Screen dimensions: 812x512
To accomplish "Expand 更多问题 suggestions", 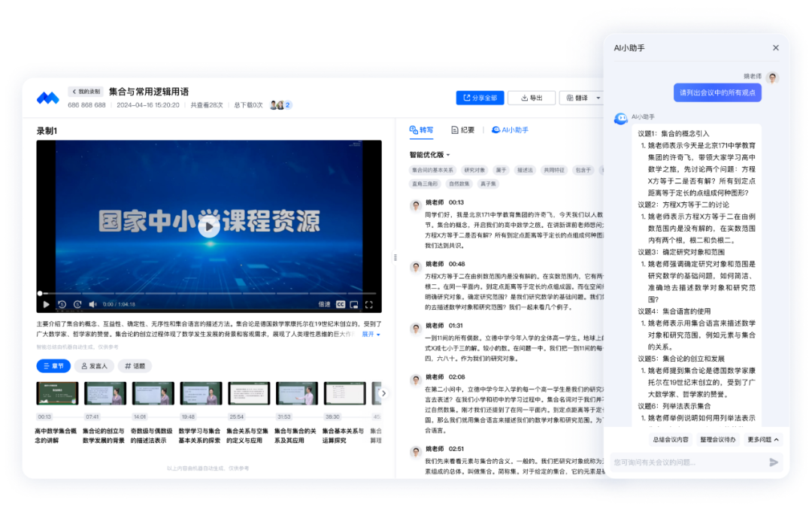I will pos(763,440).
